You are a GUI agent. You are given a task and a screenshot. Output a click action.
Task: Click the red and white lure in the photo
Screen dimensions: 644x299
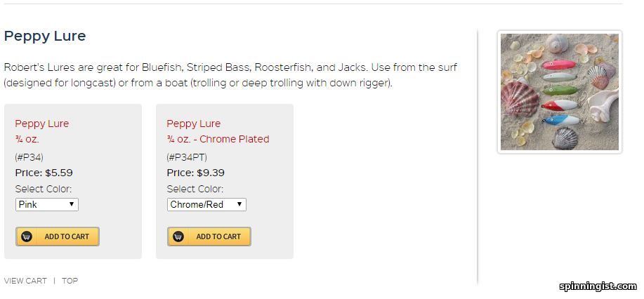pyautogui.click(x=560, y=105)
